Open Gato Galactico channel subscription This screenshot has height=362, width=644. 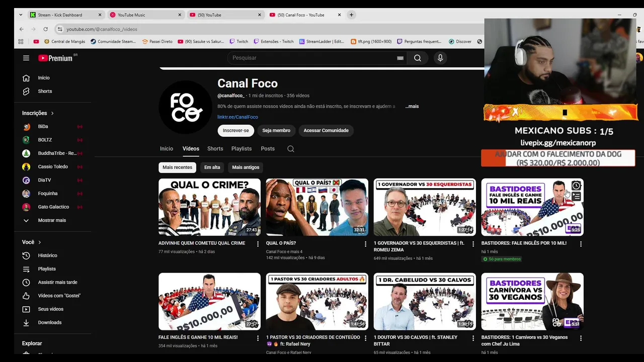(53, 207)
